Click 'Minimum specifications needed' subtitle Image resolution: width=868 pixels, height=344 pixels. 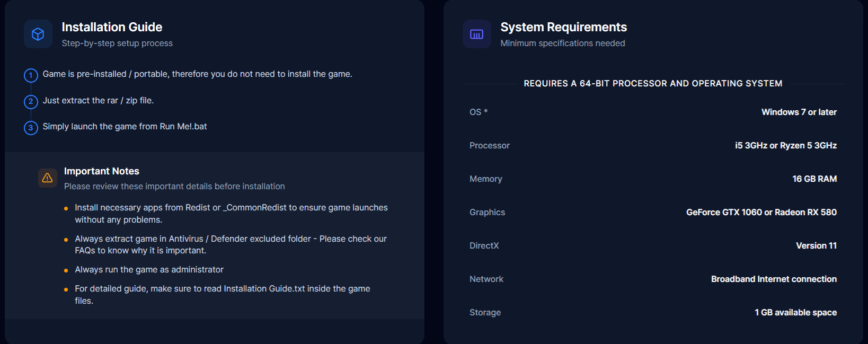562,43
